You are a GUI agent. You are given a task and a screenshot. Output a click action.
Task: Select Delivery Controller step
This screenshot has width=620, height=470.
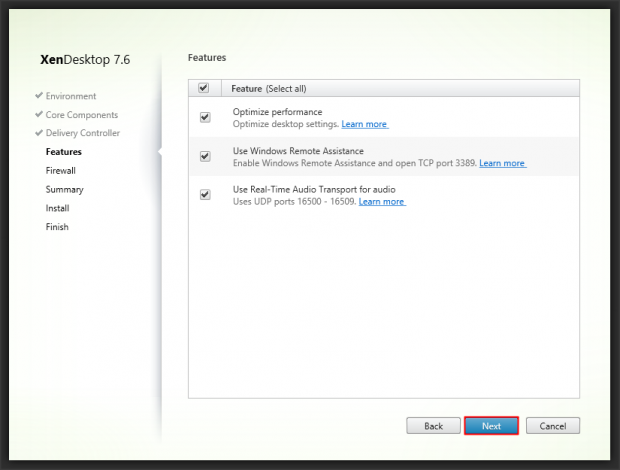click(83, 133)
